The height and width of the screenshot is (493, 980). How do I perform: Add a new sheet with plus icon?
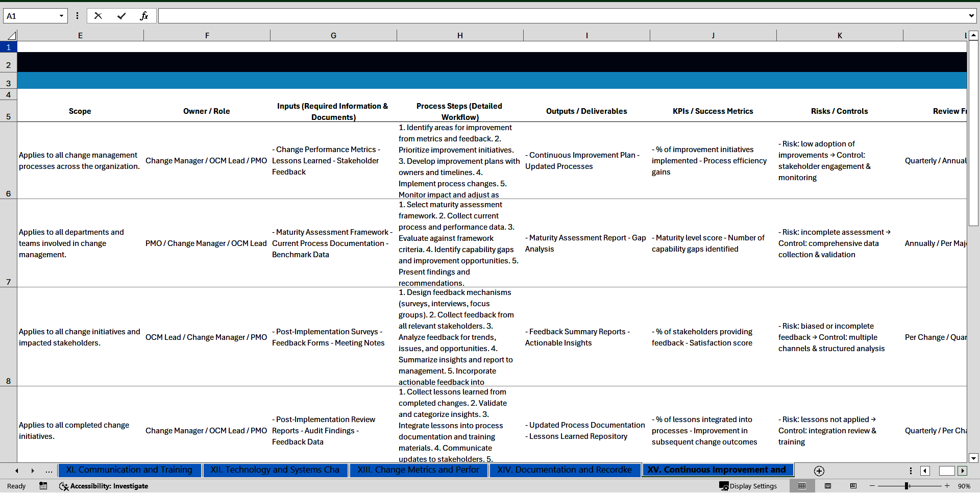pos(819,471)
